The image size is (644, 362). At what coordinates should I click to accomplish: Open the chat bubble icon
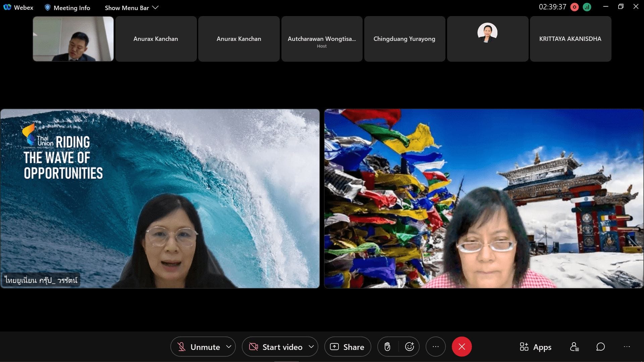600,347
